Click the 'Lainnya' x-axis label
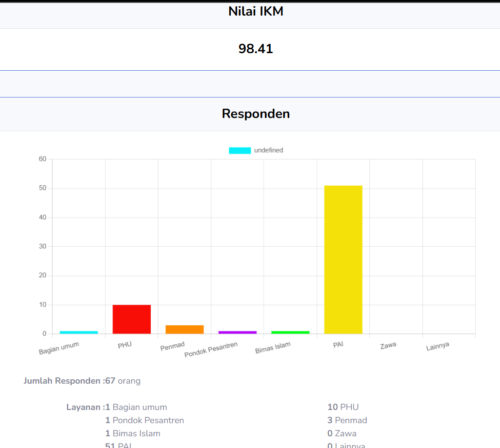This screenshot has width=500, height=448. (438, 346)
